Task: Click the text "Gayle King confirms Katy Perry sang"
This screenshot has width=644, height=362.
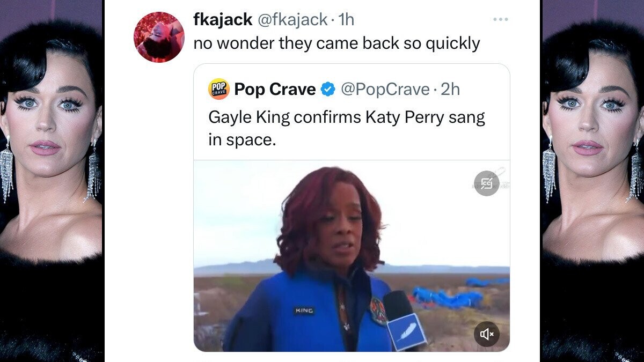Action: pyautogui.click(x=346, y=117)
